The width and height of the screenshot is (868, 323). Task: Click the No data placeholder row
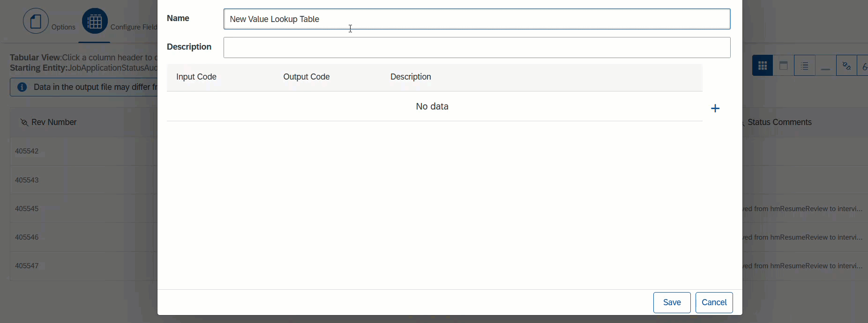click(x=434, y=106)
